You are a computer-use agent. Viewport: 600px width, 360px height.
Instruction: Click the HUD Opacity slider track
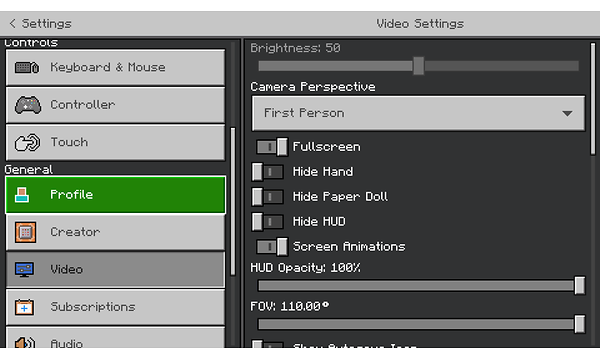click(418, 285)
